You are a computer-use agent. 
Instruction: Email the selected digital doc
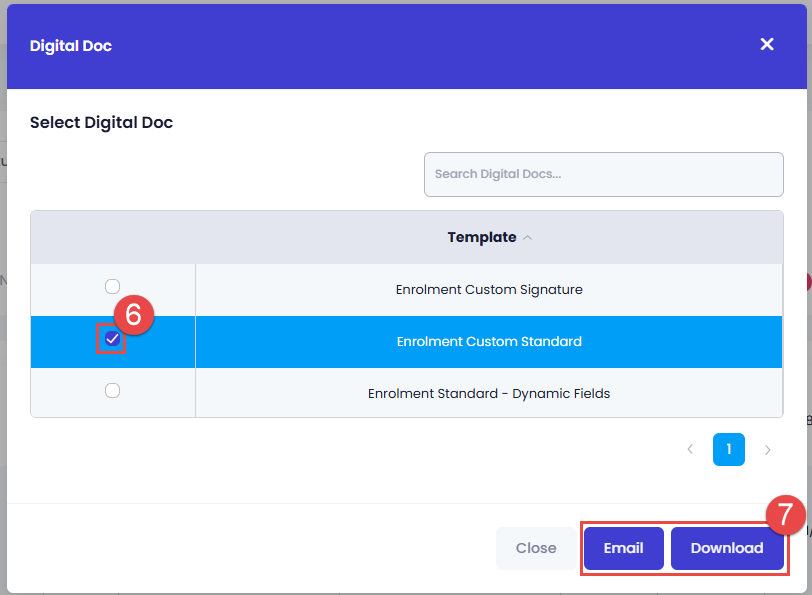click(x=623, y=548)
